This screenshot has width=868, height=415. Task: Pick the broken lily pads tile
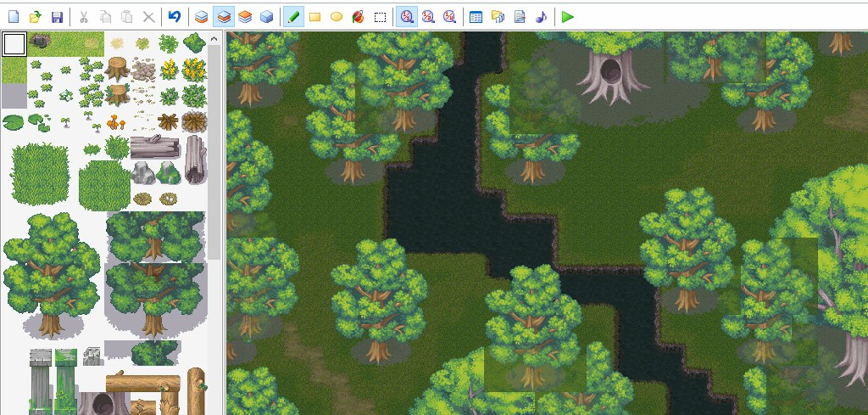(39, 122)
